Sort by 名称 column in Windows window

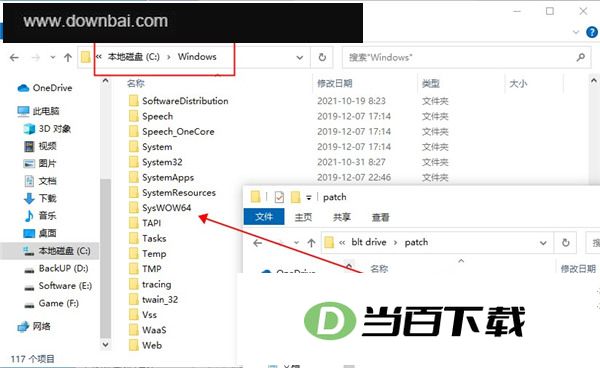point(136,83)
